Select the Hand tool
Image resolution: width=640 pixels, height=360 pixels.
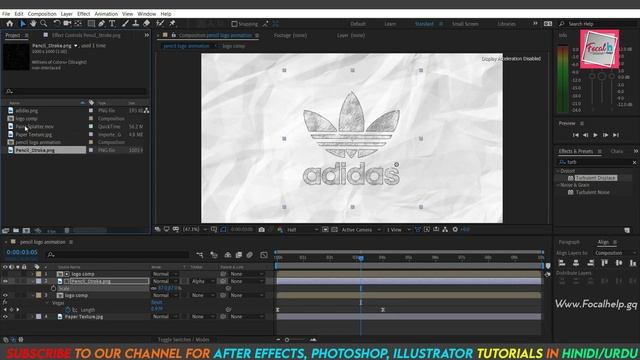[x=33, y=24]
